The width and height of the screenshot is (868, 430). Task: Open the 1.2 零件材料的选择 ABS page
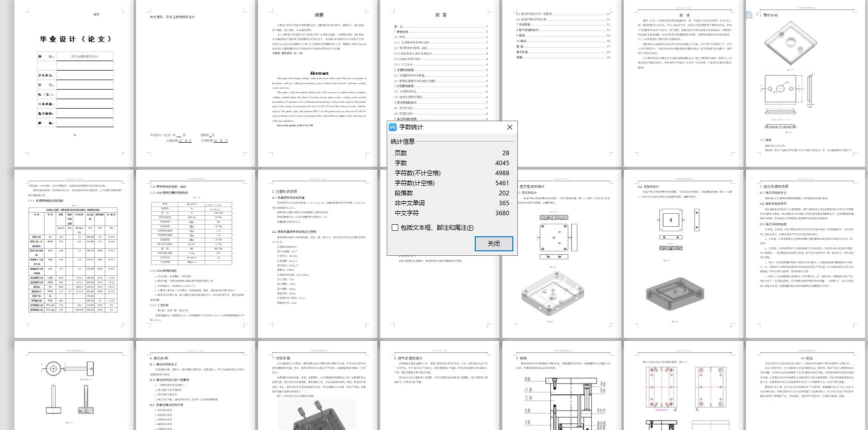tap(196, 254)
